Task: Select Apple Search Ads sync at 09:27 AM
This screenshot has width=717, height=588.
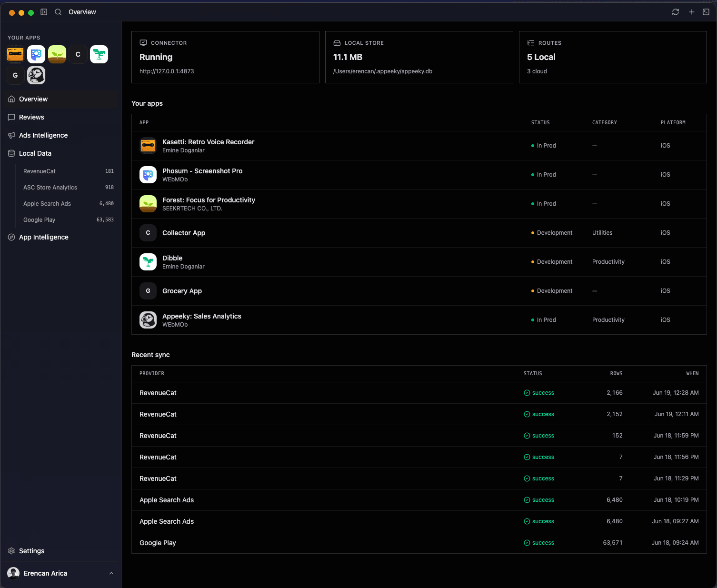Action: [419, 521]
